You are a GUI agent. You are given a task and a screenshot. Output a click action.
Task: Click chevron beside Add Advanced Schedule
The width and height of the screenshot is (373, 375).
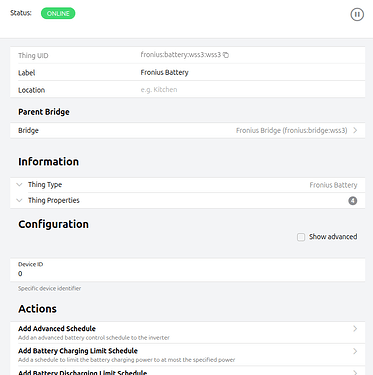[x=355, y=329]
